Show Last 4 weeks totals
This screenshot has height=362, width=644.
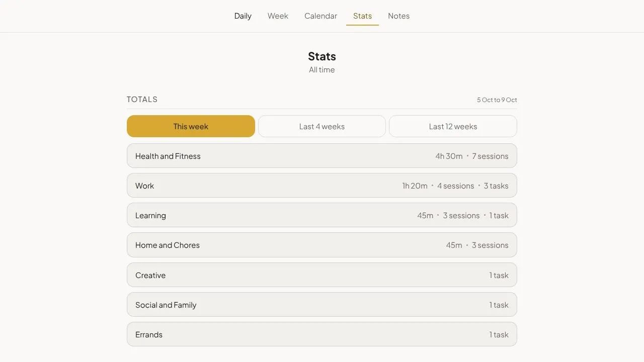click(x=322, y=126)
